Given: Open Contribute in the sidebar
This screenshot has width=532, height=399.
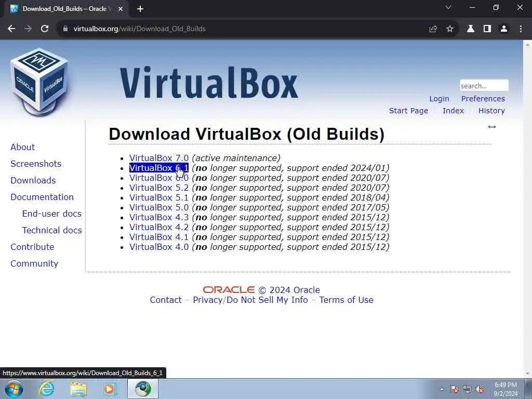Looking at the screenshot, I should 32,247.
